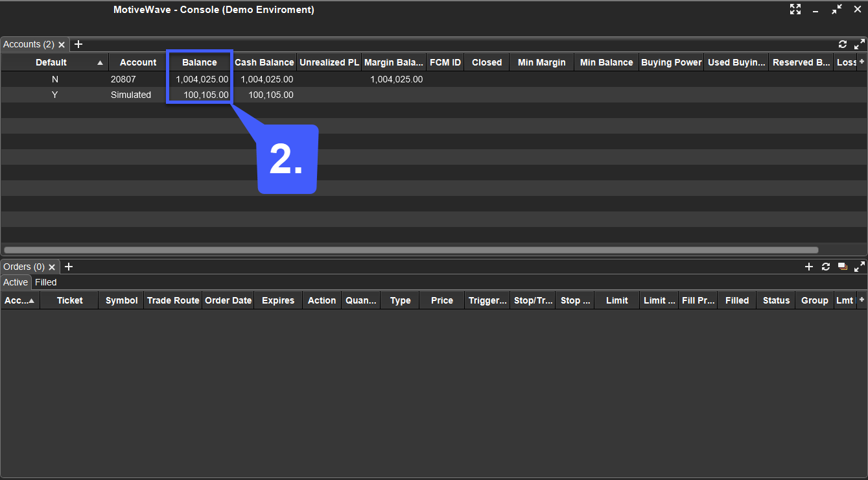Click the Reserved B... column header
This screenshot has width=868, height=480.
click(801, 62)
